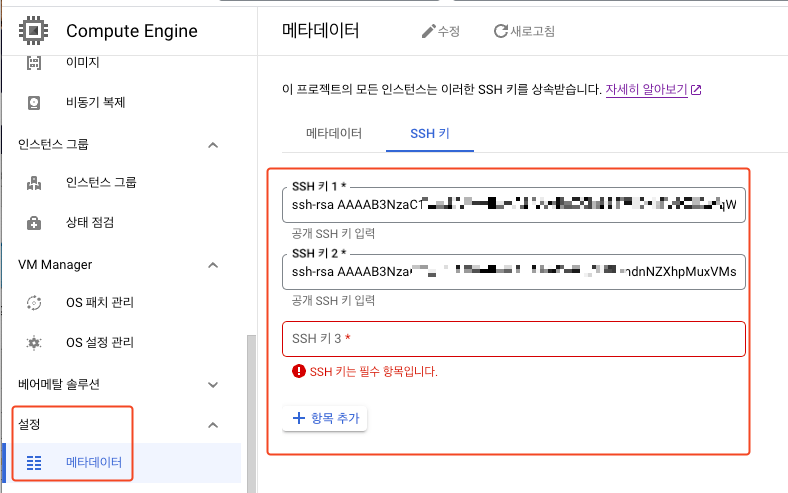This screenshot has height=493, width=788.
Task: Click the SSH 키 1 input field
Action: click(x=514, y=205)
